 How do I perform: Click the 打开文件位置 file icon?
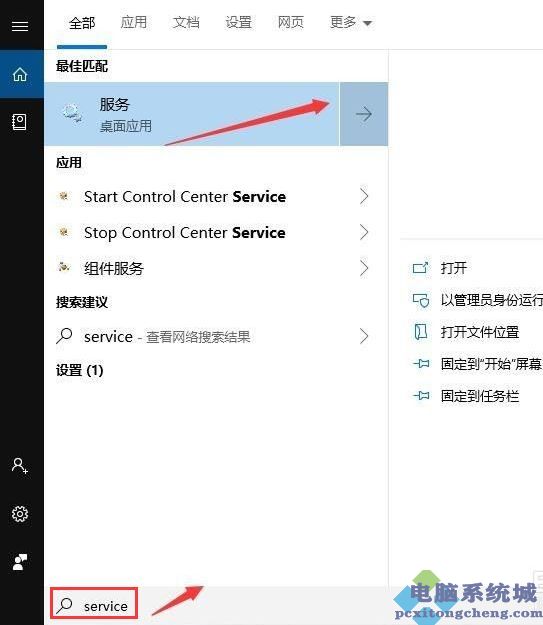tap(421, 332)
